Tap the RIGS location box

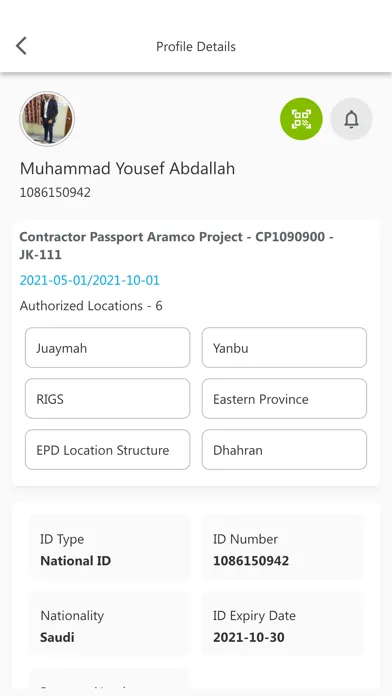[107, 399]
